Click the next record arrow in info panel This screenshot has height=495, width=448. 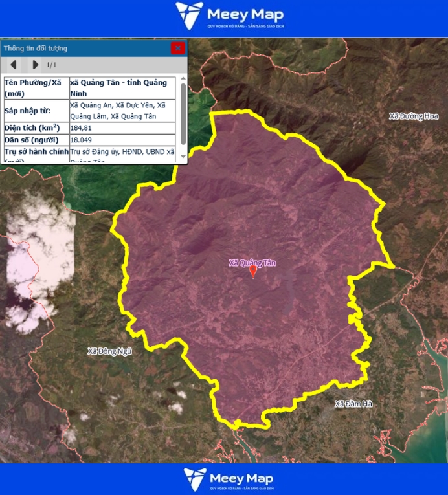coord(35,65)
